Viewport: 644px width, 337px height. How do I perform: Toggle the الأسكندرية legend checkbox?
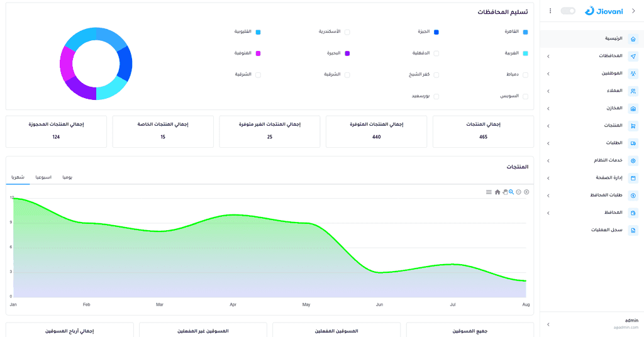point(347,32)
